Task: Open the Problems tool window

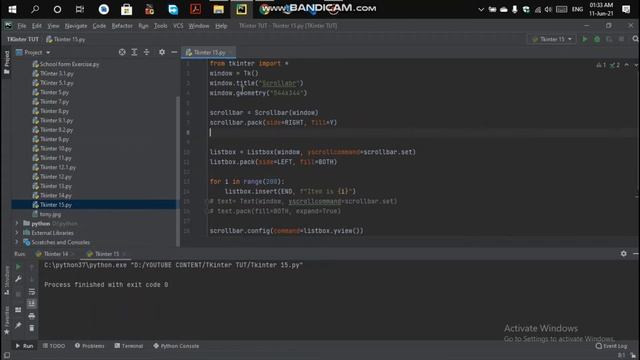Action: coord(89,346)
